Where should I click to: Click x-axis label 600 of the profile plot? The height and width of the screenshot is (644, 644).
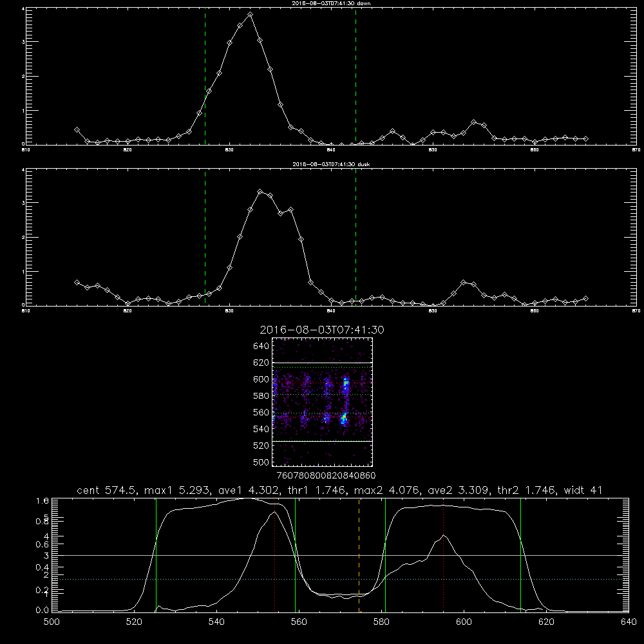(x=464, y=622)
